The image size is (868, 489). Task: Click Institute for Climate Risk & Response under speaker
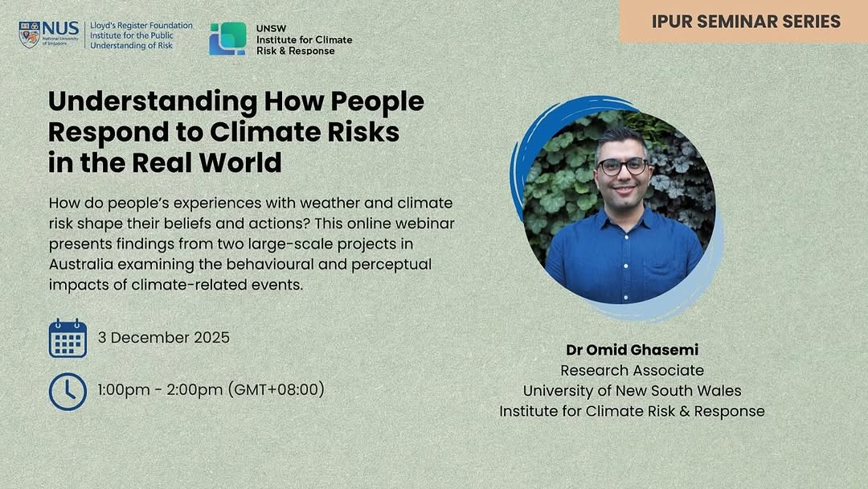[632, 411]
